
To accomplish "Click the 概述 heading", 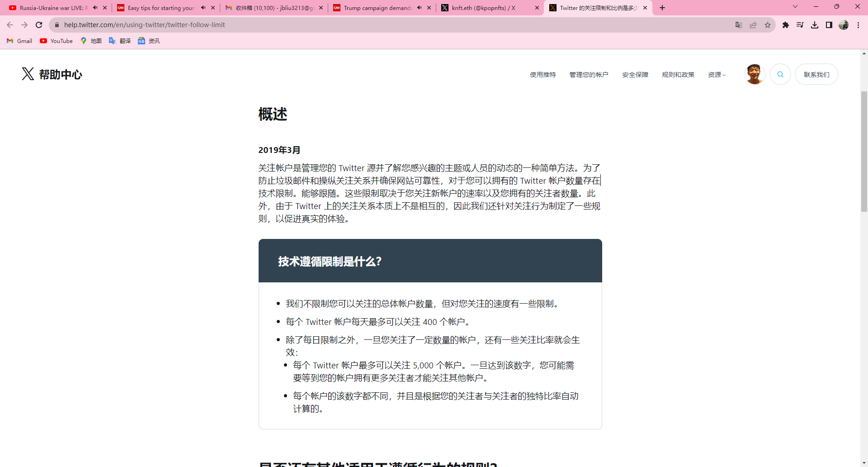I will [273, 114].
